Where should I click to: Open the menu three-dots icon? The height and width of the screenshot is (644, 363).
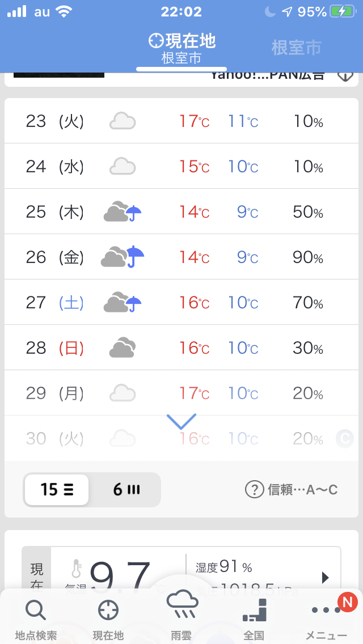coord(326,611)
